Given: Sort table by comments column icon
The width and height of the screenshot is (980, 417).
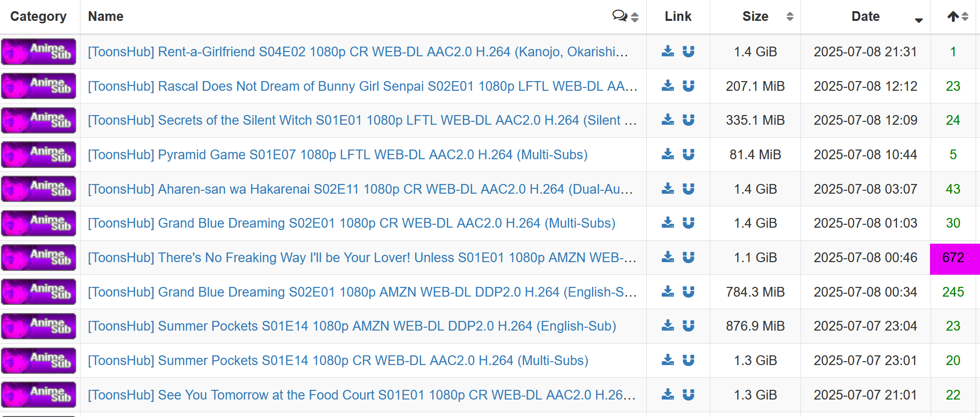Looking at the screenshot, I should [x=625, y=17].
